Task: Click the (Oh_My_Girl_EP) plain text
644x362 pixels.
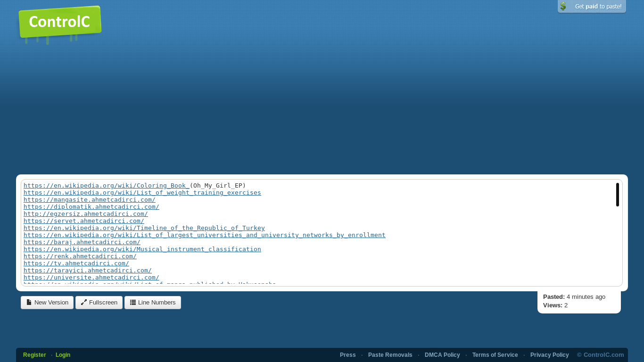Action: pos(218,186)
